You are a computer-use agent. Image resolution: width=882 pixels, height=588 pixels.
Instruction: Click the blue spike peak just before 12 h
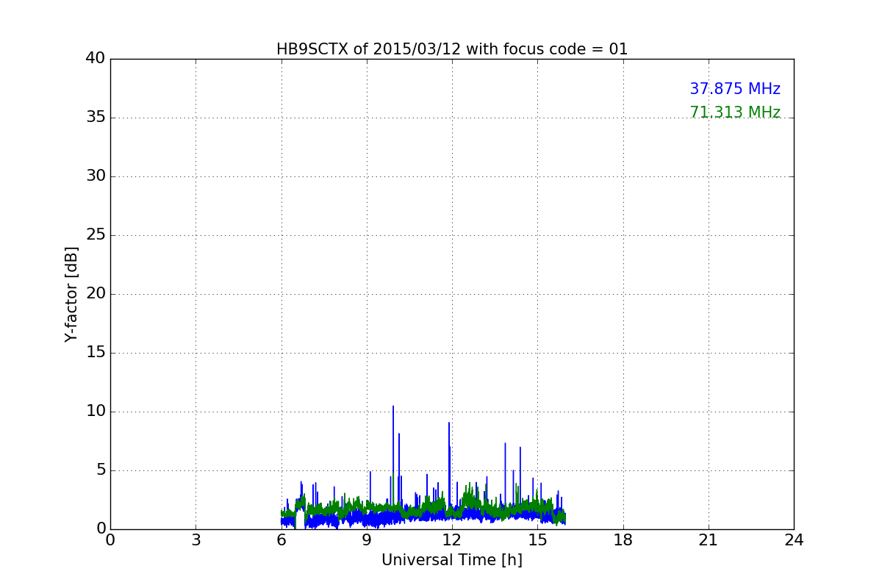(x=449, y=423)
